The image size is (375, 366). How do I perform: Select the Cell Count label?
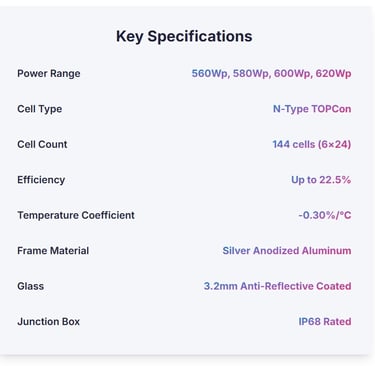pyautogui.click(x=42, y=144)
